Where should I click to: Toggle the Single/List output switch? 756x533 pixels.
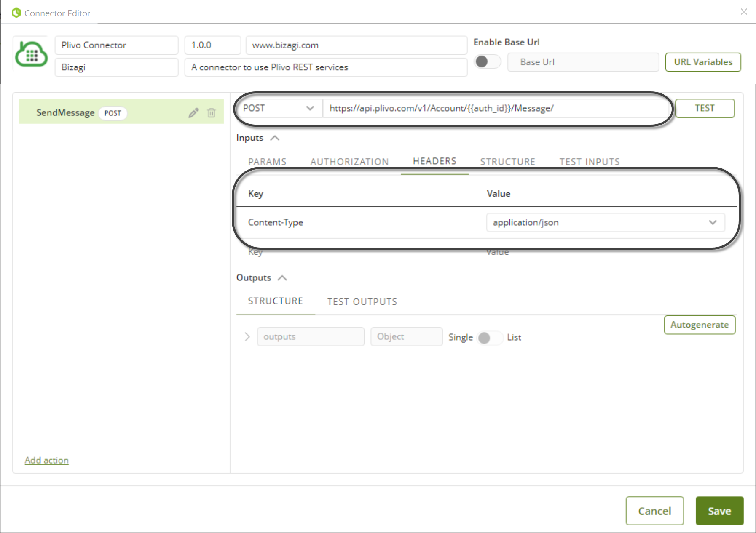[x=490, y=338]
